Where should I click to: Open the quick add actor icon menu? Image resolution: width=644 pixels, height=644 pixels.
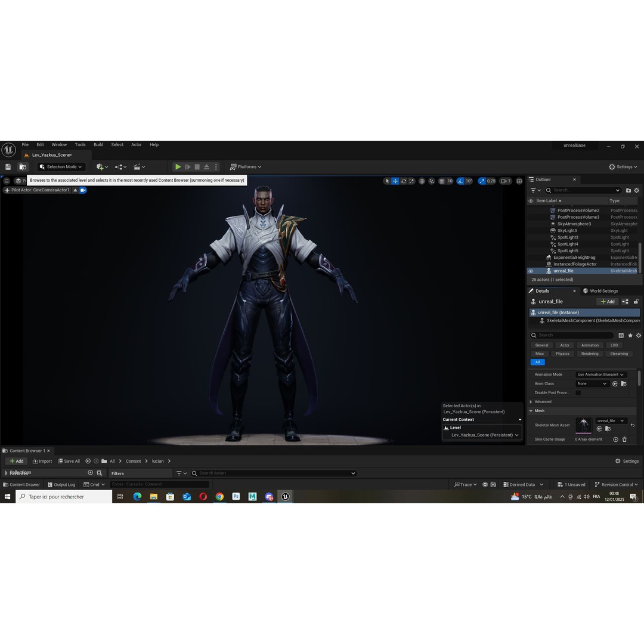(x=102, y=167)
